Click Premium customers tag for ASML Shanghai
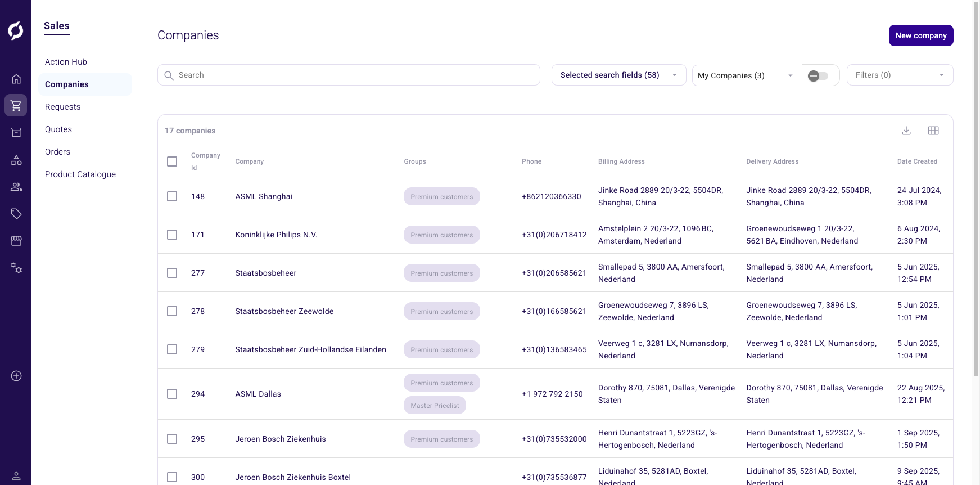This screenshot has width=980, height=485. (x=442, y=196)
